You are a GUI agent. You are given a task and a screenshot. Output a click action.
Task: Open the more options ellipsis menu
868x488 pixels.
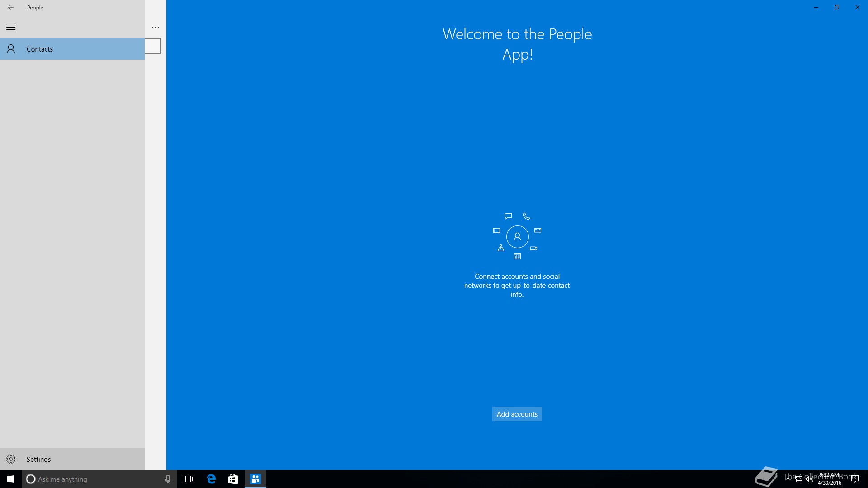coord(156,27)
